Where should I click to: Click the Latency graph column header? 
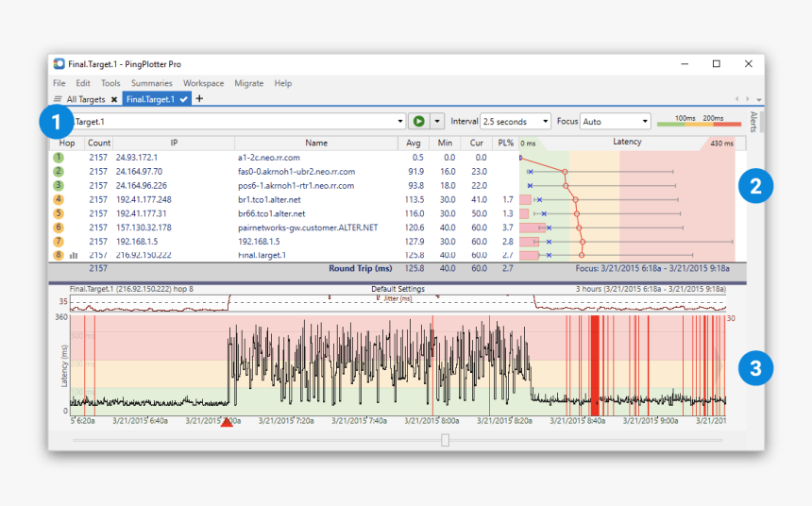tap(627, 142)
